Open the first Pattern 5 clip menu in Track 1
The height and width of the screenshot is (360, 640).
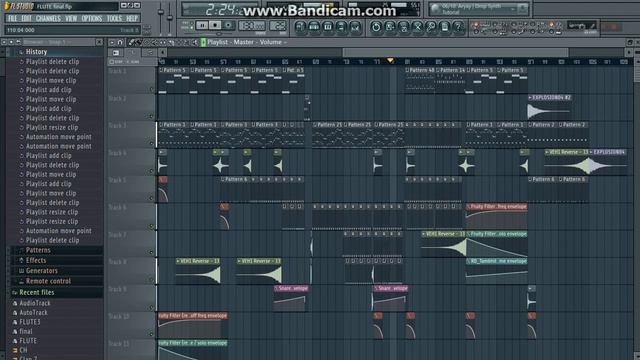161,70
